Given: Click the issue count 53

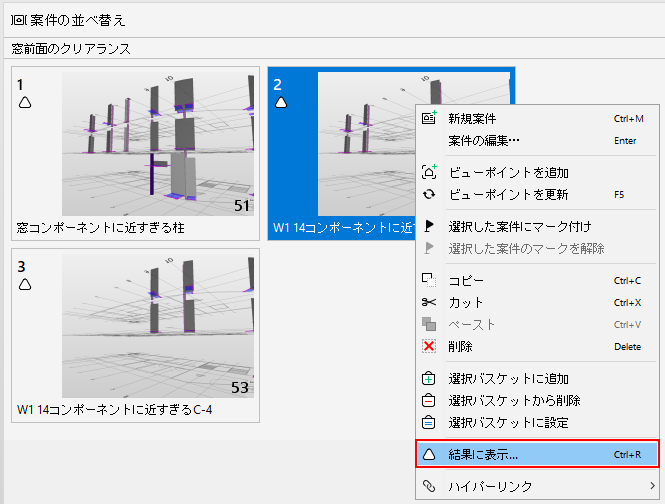Looking at the screenshot, I should [x=240, y=387].
